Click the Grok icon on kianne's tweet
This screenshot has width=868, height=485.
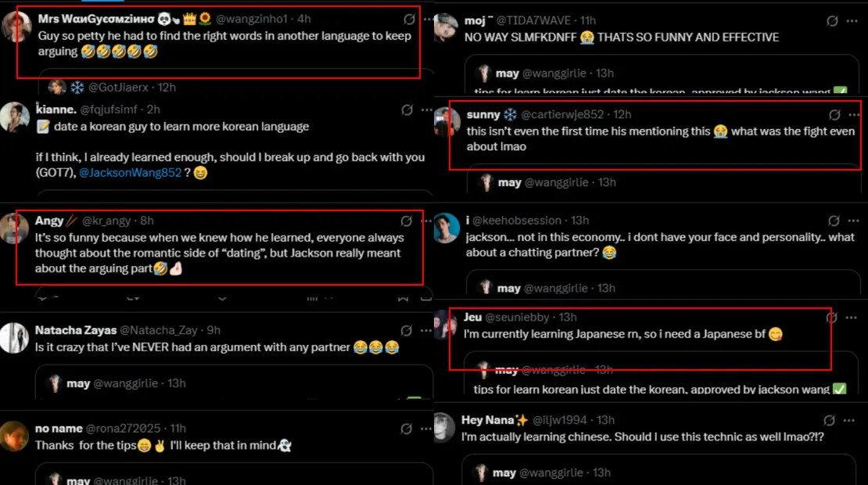407,111
